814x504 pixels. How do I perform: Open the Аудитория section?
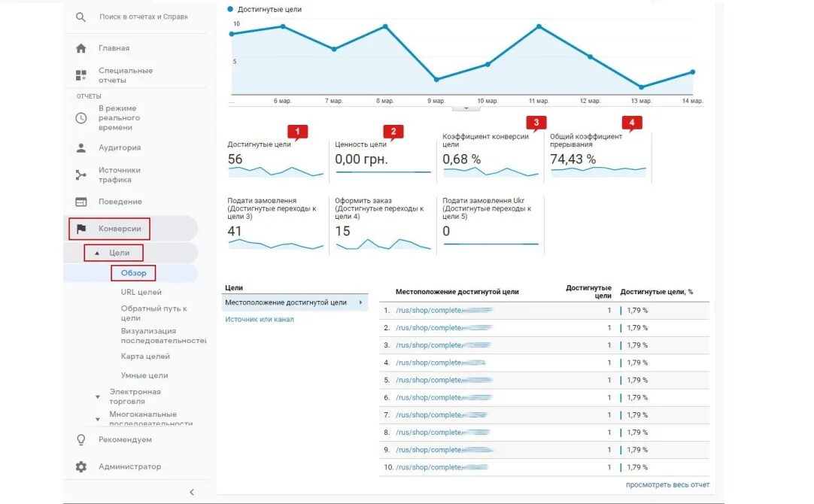click(x=120, y=147)
